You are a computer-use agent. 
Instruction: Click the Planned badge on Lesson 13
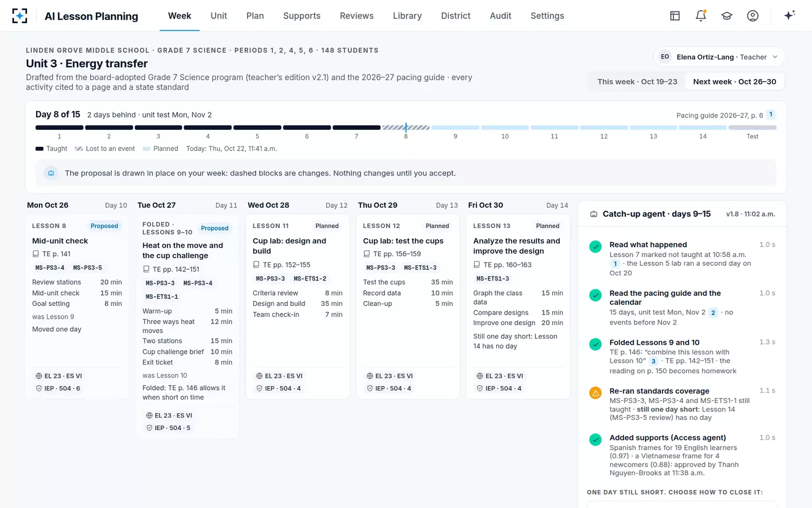click(x=548, y=226)
